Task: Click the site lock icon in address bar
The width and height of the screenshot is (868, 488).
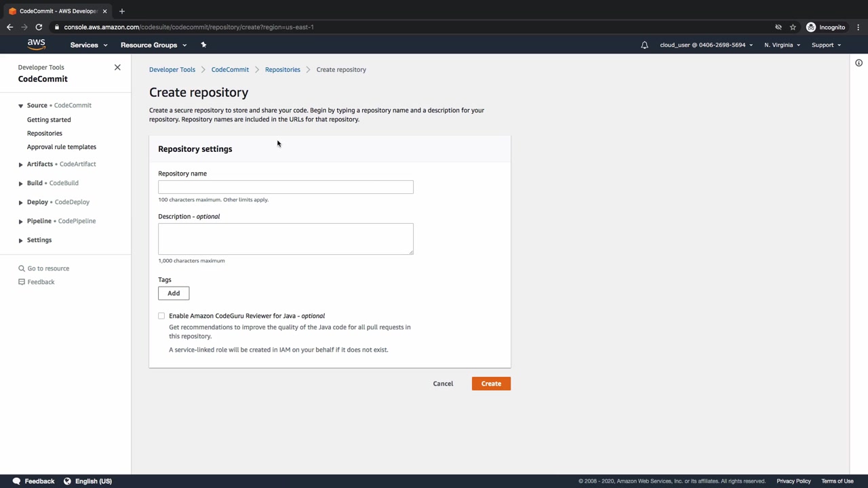Action: (x=58, y=27)
